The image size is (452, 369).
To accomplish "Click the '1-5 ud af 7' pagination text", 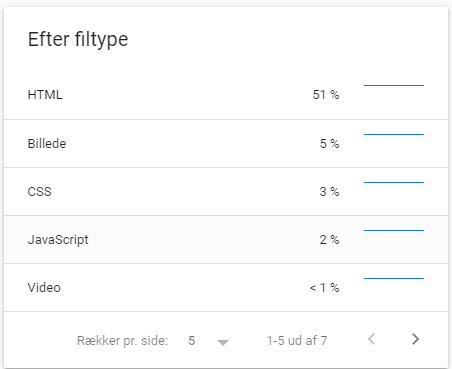I will click(x=297, y=341).
